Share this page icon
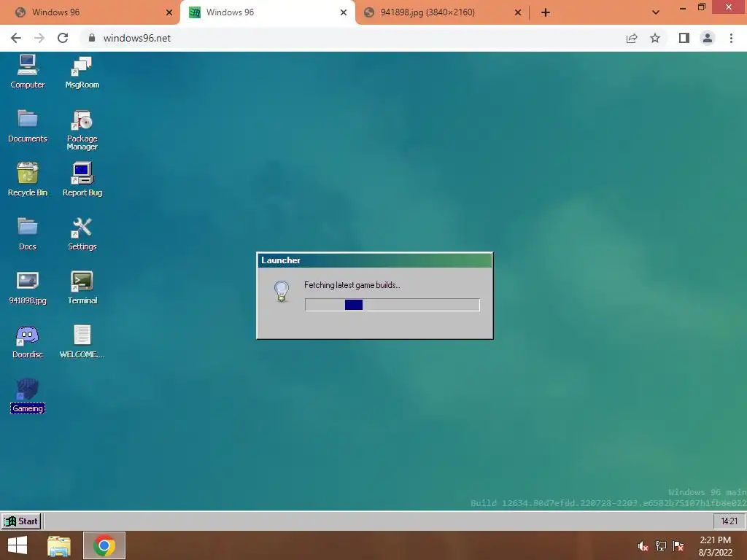Screen dimensions: 747x560 tap(632, 38)
